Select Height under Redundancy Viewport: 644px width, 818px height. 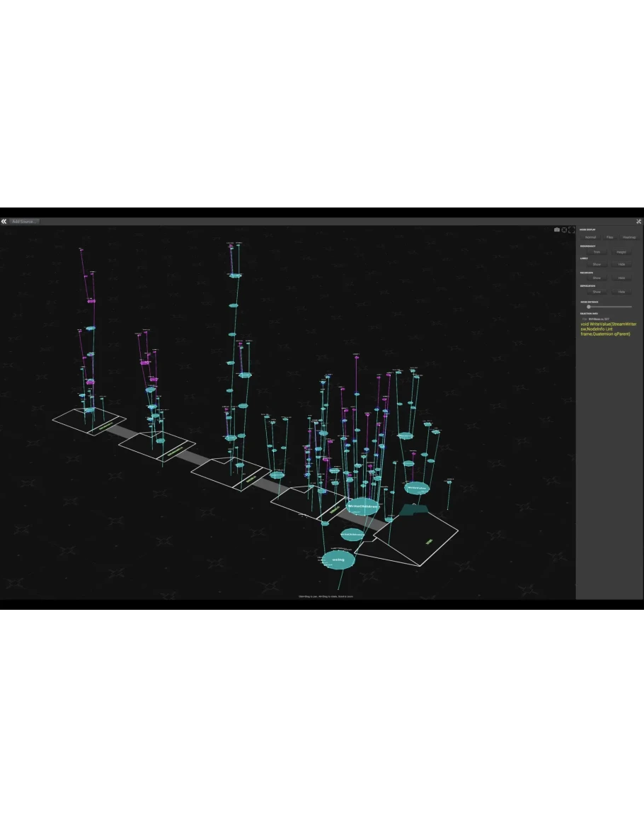621,251
